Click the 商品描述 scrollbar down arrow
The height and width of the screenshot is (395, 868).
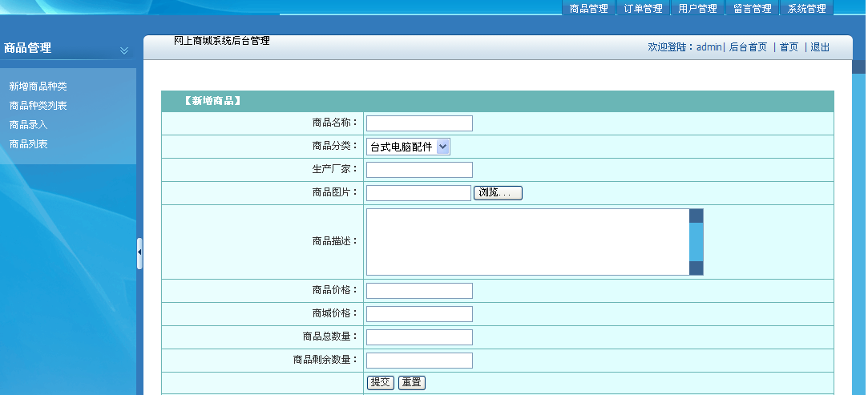point(696,268)
